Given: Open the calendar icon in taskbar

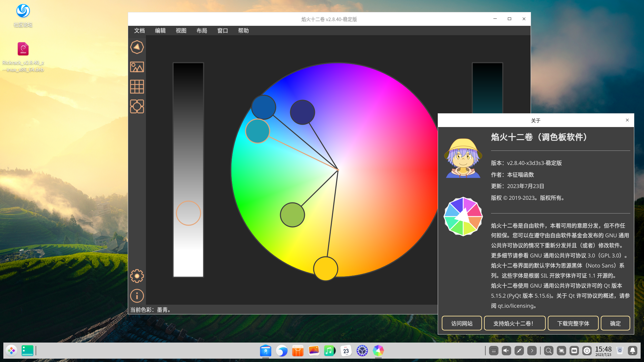Looking at the screenshot, I should pyautogui.click(x=346, y=351).
